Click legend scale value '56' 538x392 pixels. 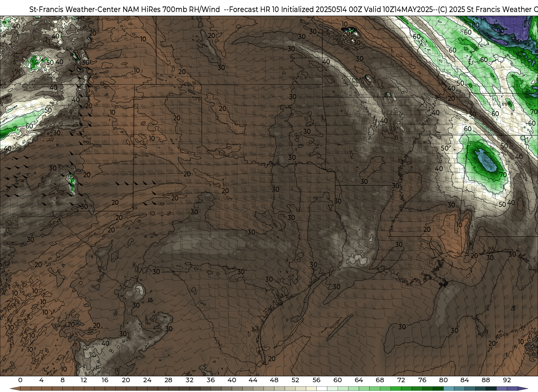coord(316,380)
